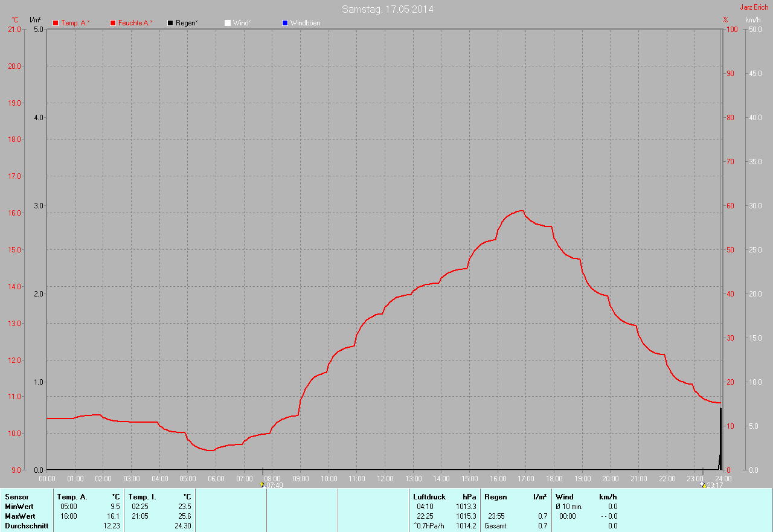Click the 'Jarz Erich' name in the corner
Image resolution: width=773 pixels, height=532 pixels.
[754, 7]
